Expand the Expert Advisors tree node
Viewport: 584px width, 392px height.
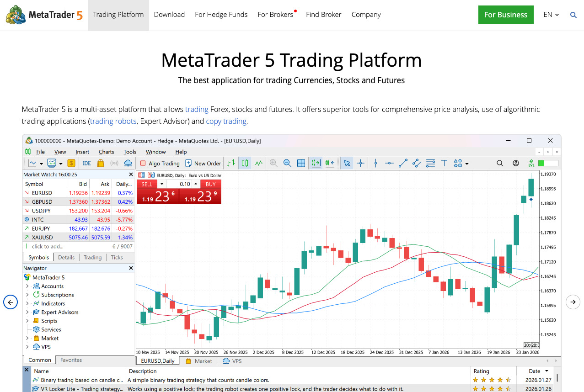[x=27, y=312]
